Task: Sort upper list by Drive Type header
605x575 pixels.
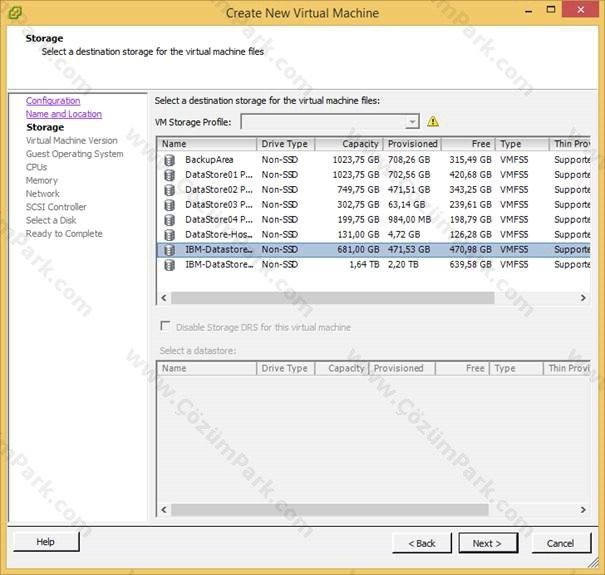Action: point(286,144)
